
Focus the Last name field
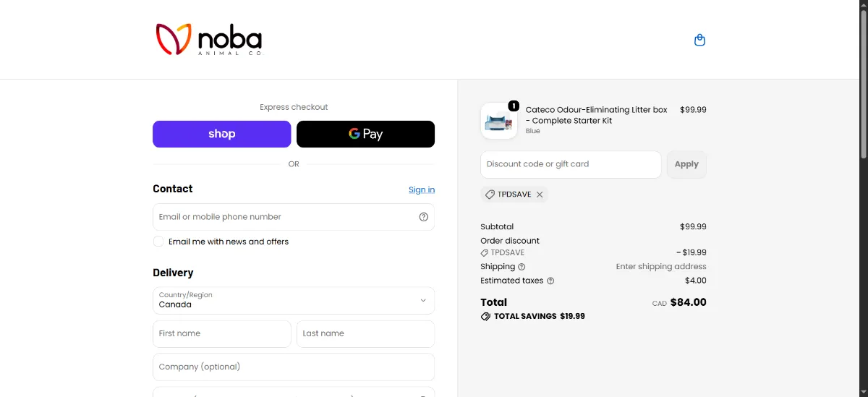pyautogui.click(x=365, y=334)
